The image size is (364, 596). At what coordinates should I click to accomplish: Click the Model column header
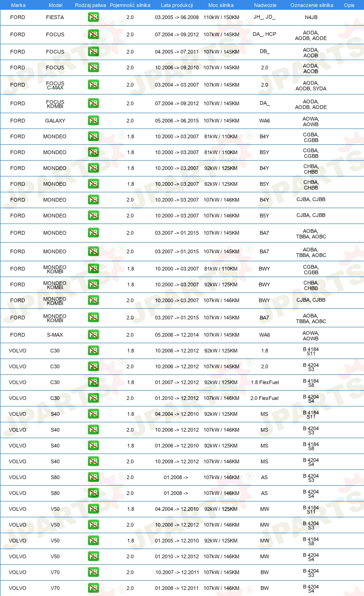(55, 5)
